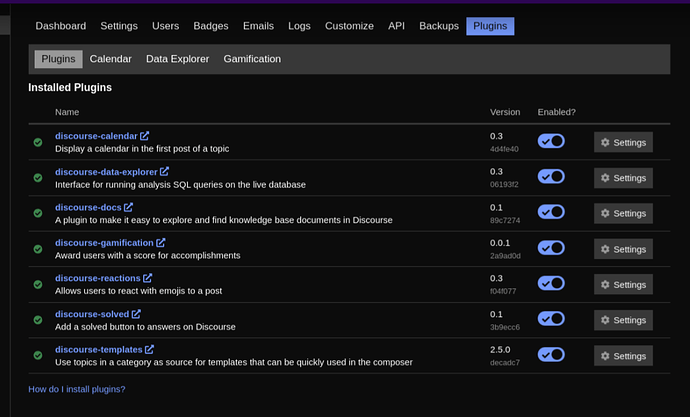Open the Gamification sub-navigation tab

pyautogui.click(x=252, y=59)
